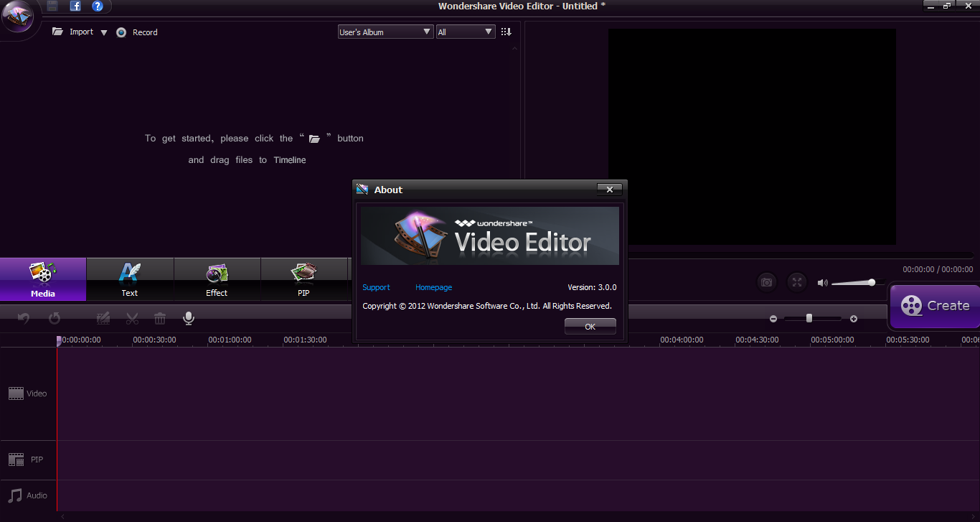Click the "00:00:00 / 00:00:00" time display
The height and width of the screenshot is (522, 980).
938,269
